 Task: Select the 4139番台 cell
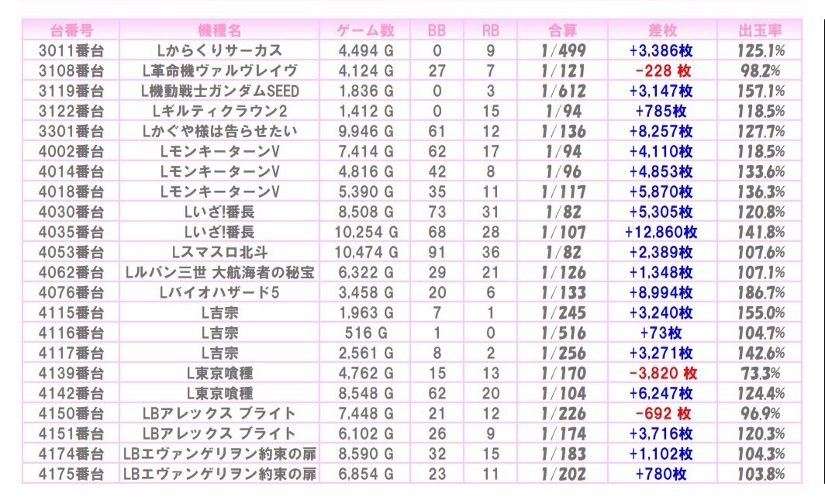tap(71, 373)
